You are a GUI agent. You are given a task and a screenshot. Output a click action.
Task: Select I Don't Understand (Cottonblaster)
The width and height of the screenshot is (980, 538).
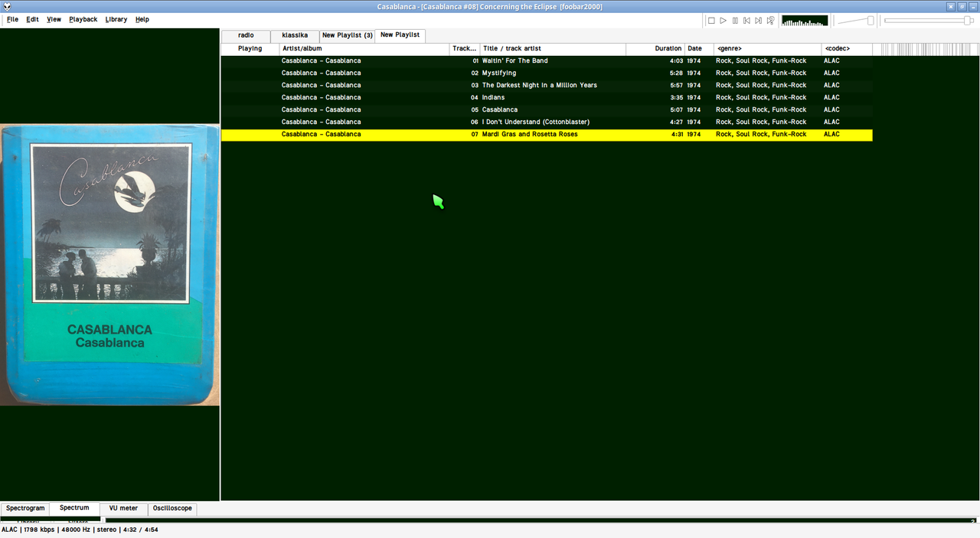click(x=547, y=122)
